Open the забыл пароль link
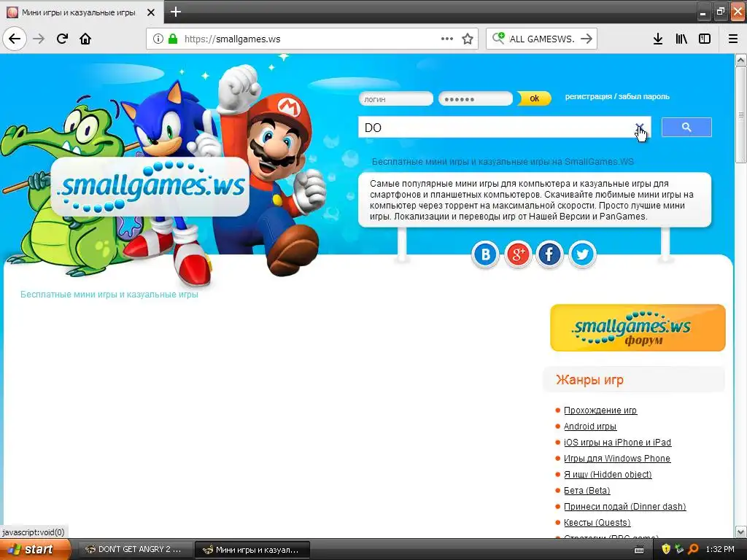The height and width of the screenshot is (560, 747). 643,97
